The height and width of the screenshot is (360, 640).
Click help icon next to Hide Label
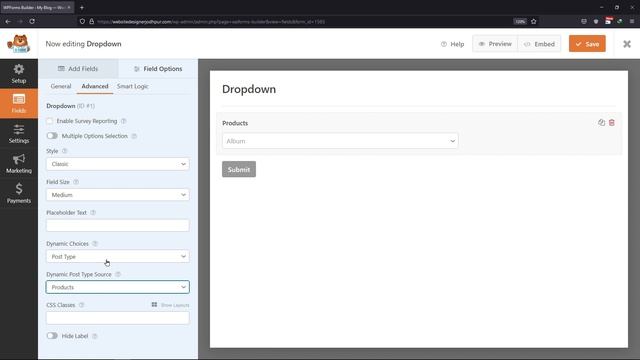point(95,336)
